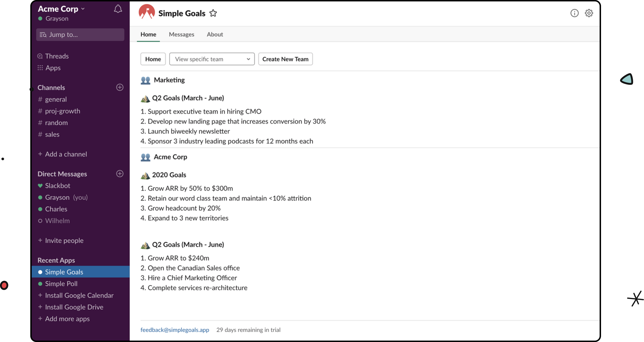Open the settings gear icon

click(x=589, y=13)
